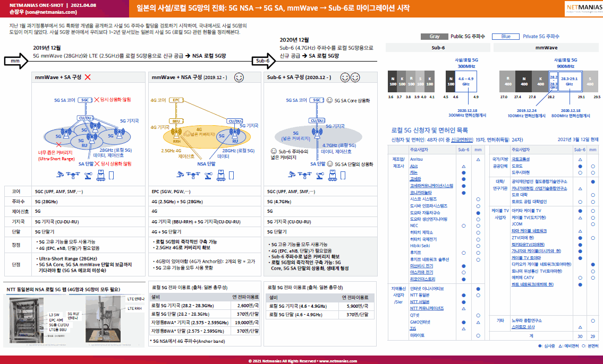Open the son@netmanias.com email address
This screenshot has height=364, width=603.
point(51,12)
